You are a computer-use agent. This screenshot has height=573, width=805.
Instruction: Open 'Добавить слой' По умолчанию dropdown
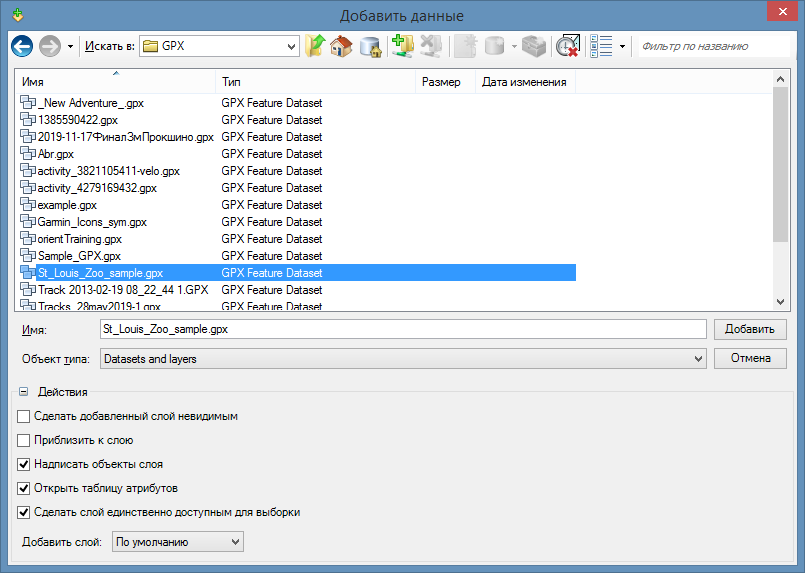178,542
